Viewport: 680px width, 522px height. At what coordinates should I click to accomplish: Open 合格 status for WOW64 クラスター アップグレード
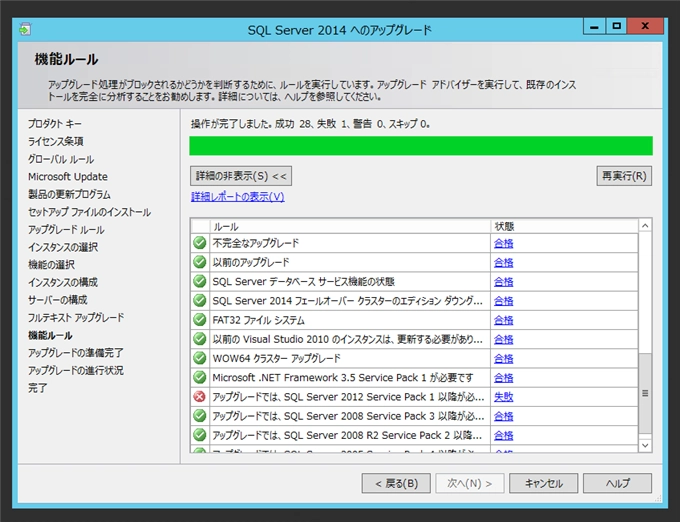coord(503,359)
